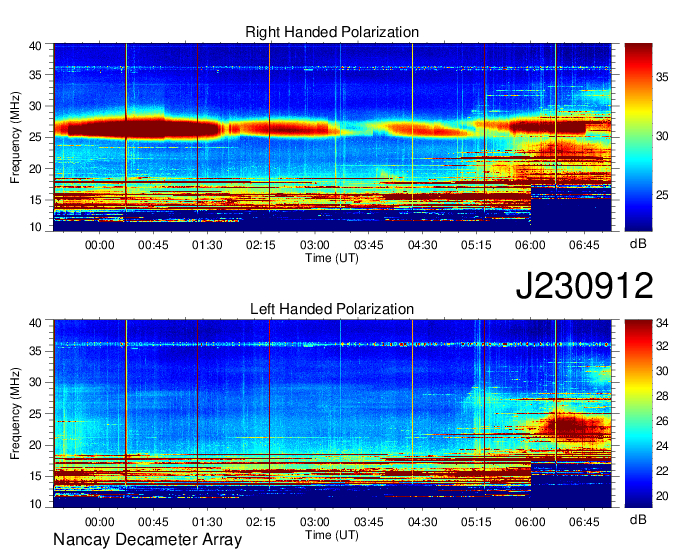Screen dimensions: 680x552
Task: Click 'Frequency (MHz)' axis label of Right Handed plot
Action: (15, 137)
